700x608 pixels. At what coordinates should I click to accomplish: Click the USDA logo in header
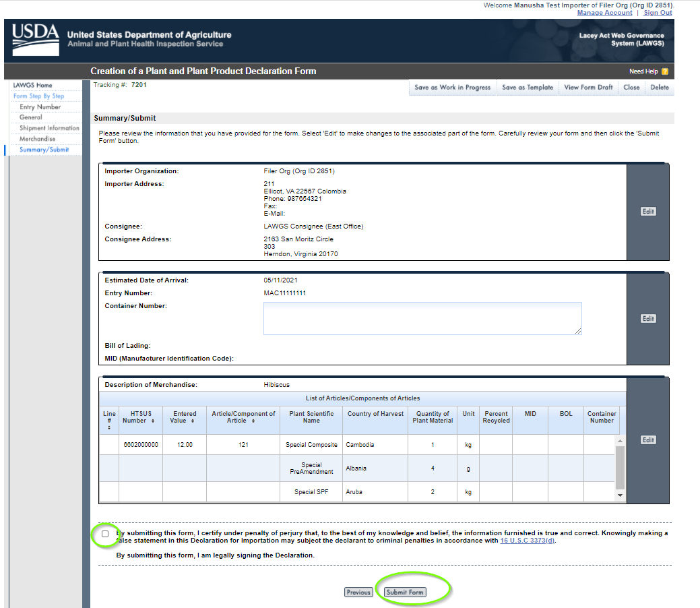pos(36,38)
